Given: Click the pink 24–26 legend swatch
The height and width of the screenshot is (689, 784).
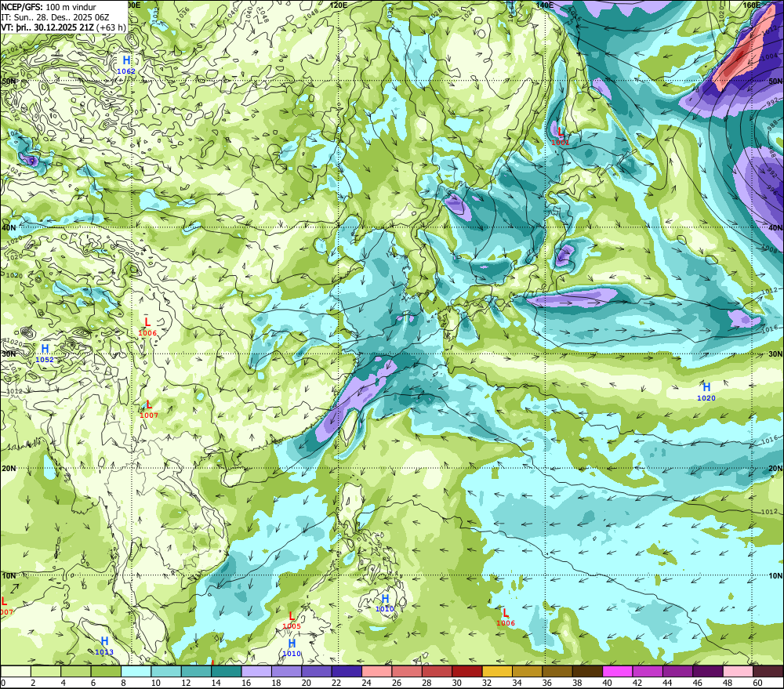Looking at the screenshot, I should [376, 671].
